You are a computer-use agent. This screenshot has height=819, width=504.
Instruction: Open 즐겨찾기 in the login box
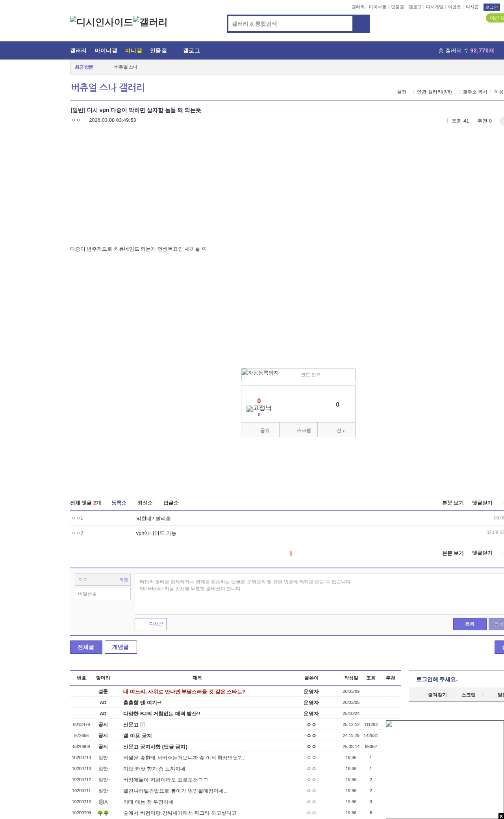click(x=437, y=695)
